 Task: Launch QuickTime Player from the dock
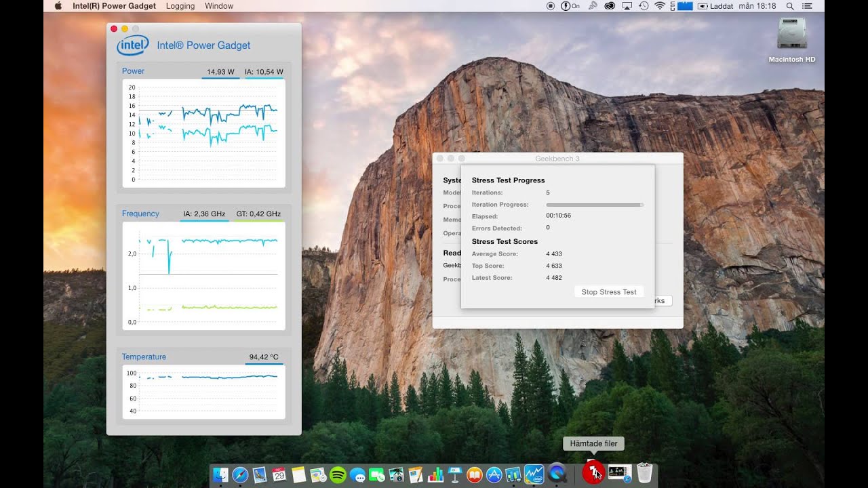coord(557,474)
